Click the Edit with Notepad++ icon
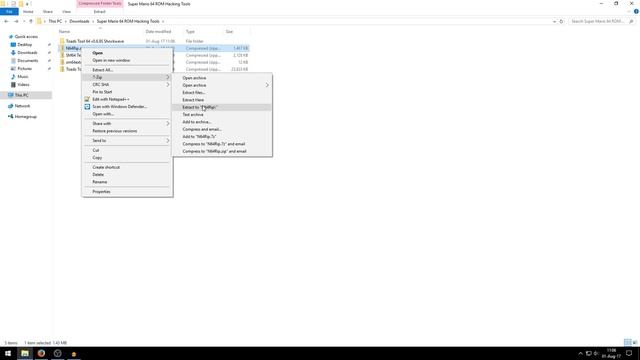The width and height of the screenshot is (640, 360). tap(87, 99)
